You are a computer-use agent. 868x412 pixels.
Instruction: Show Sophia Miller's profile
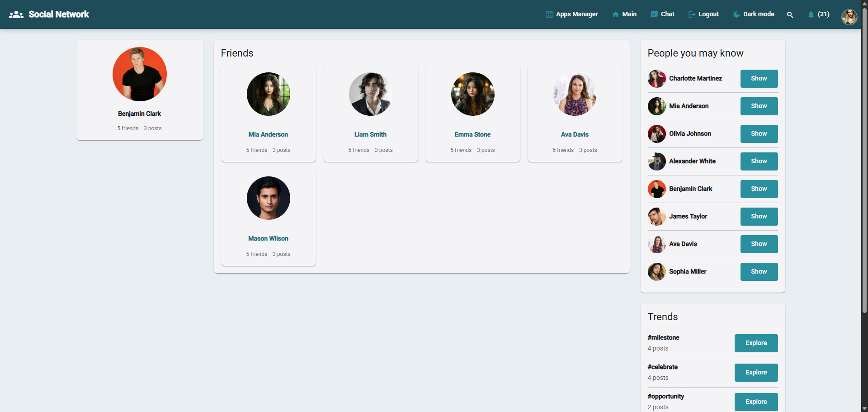coord(759,272)
